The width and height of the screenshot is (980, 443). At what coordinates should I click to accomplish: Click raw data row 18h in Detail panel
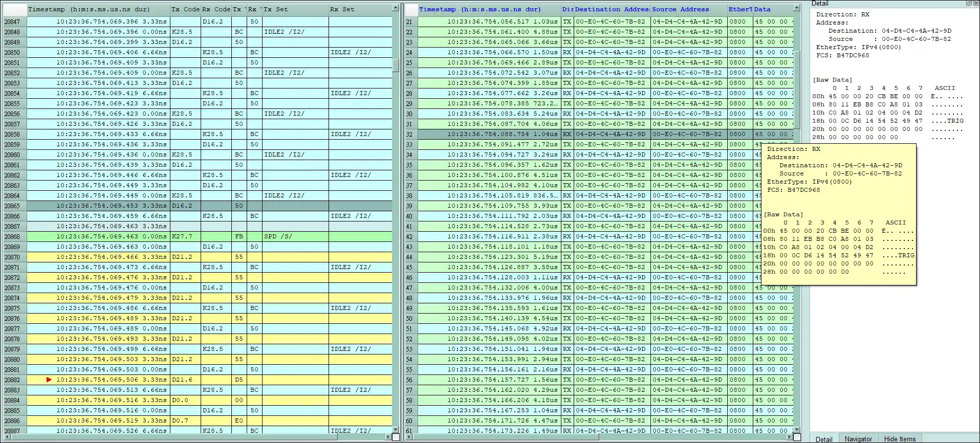coord(888,121)
